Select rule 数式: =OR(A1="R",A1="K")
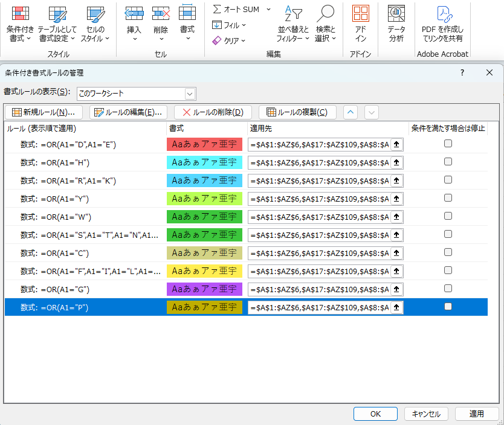The width and height of the screenshot is (504, 425). [x=68, y=181]
